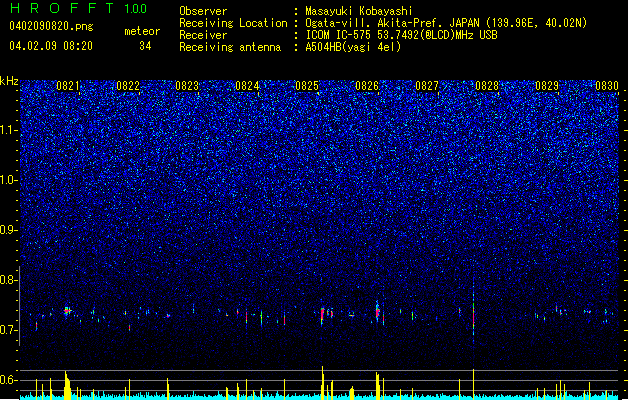This screenshot has width=629, height=400.
Task: Click the red echo cluster at 0825
Action: 323,315
